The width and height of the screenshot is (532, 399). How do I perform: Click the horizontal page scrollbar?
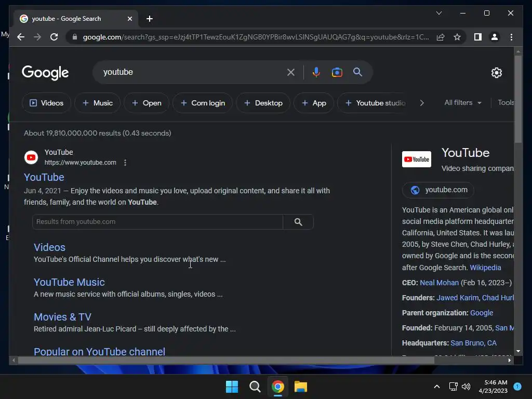coord(226,361)
